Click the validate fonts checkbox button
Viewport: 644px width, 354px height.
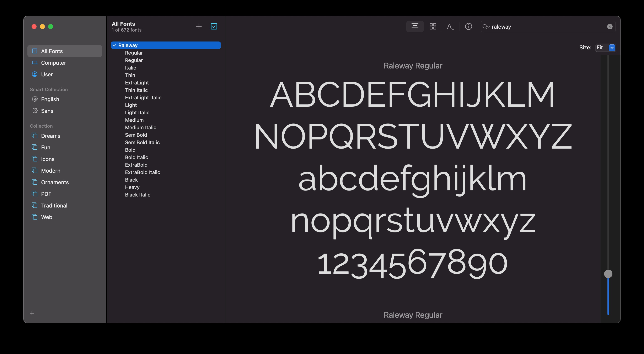point(214,26)
